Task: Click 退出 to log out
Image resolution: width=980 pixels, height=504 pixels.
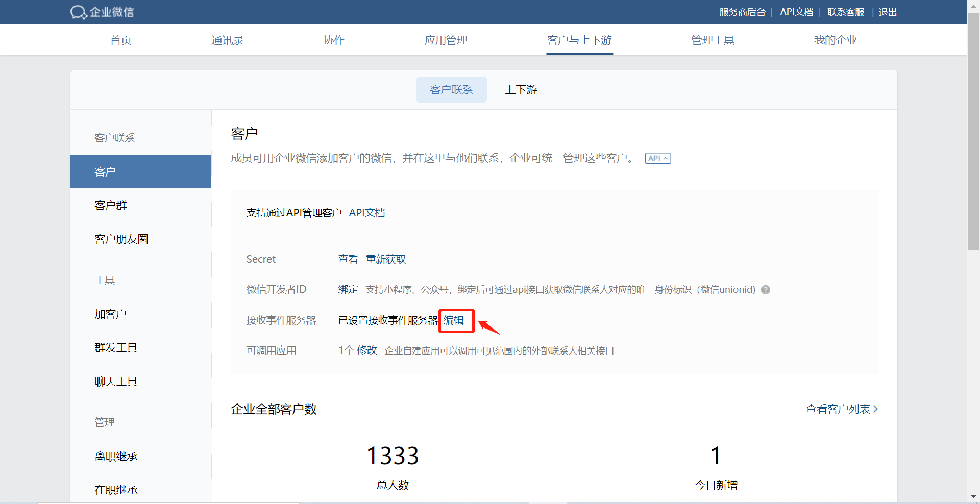Action: click(888, 12)
